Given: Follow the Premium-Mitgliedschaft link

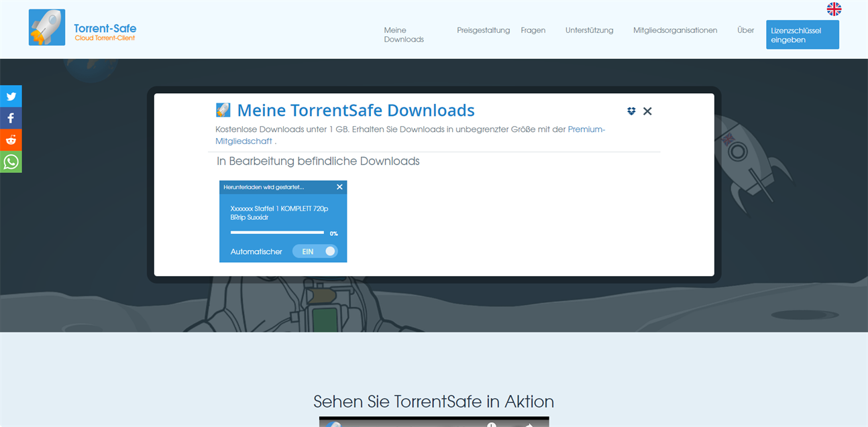Looking at the screenshot, I should coord(410,135).
